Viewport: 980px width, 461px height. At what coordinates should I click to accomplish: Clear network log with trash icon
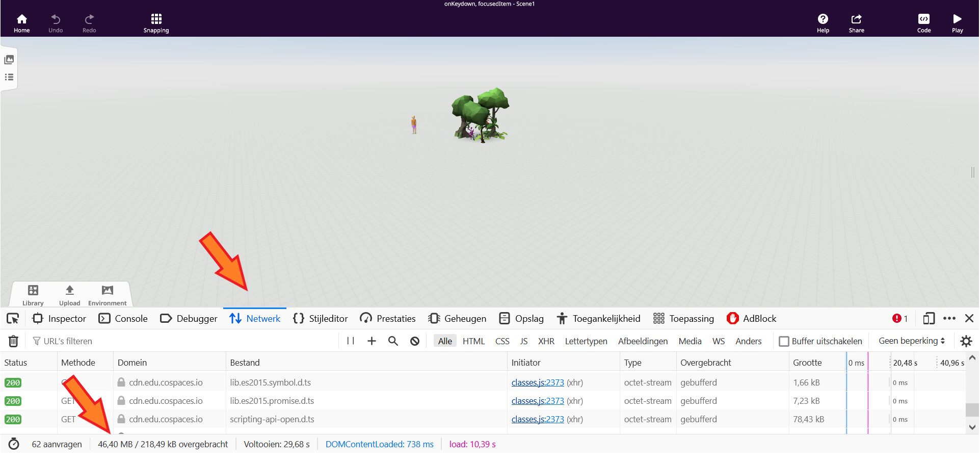point(14,341)
